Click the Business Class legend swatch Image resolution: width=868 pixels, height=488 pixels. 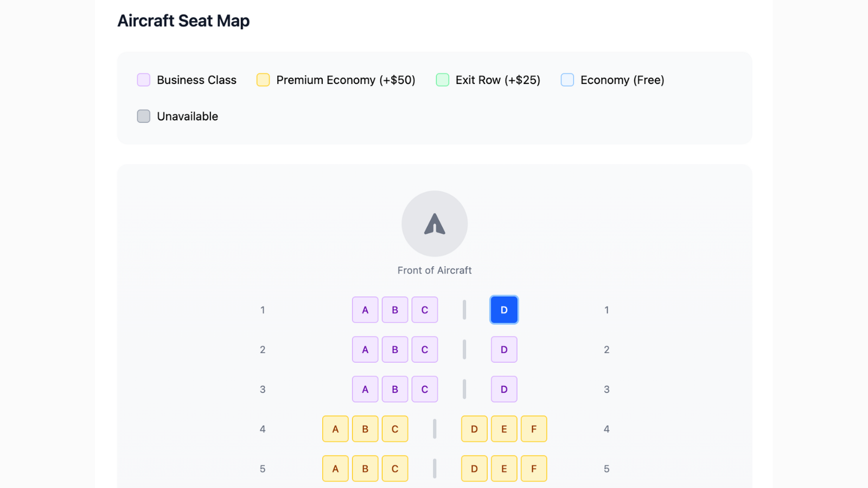click(144, 80)
